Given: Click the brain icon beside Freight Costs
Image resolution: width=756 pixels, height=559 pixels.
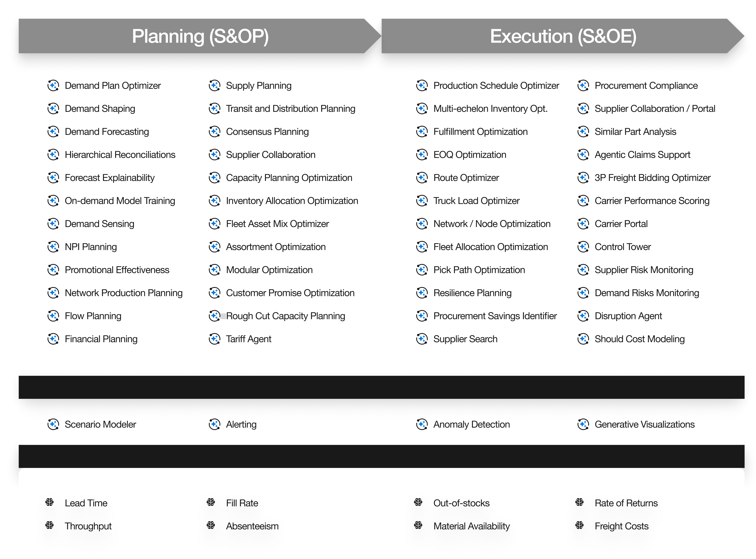Looking at the screenshot, I should [579, 525].
